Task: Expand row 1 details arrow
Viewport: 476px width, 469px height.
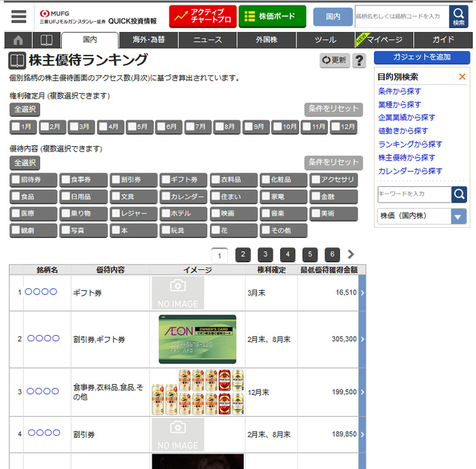Action: pos(362,293)
